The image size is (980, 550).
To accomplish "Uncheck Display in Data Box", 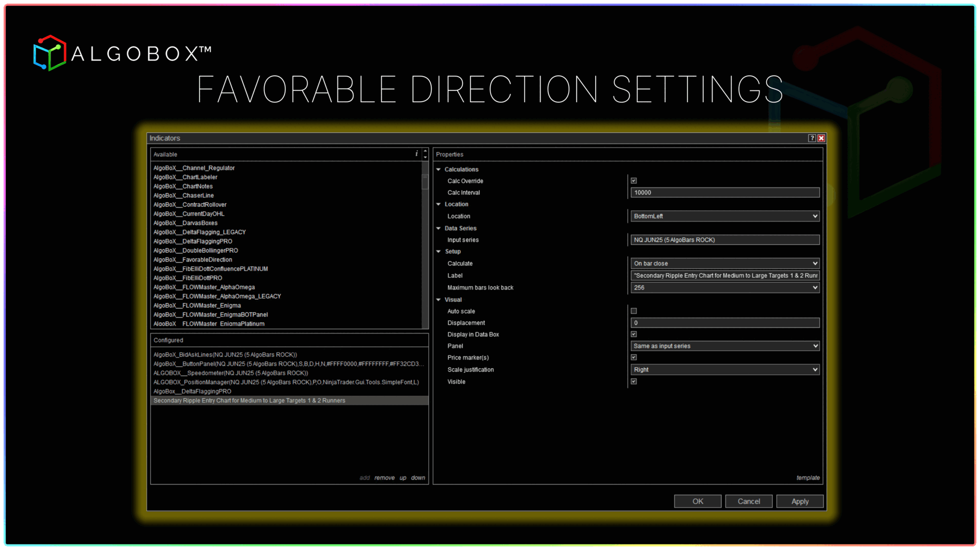I will click(x=634, y=334).
